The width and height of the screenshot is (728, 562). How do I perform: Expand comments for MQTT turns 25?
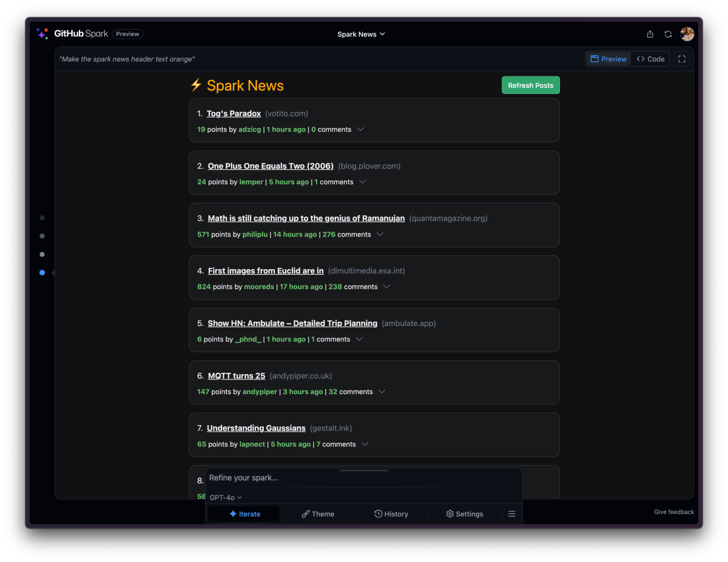382,392
